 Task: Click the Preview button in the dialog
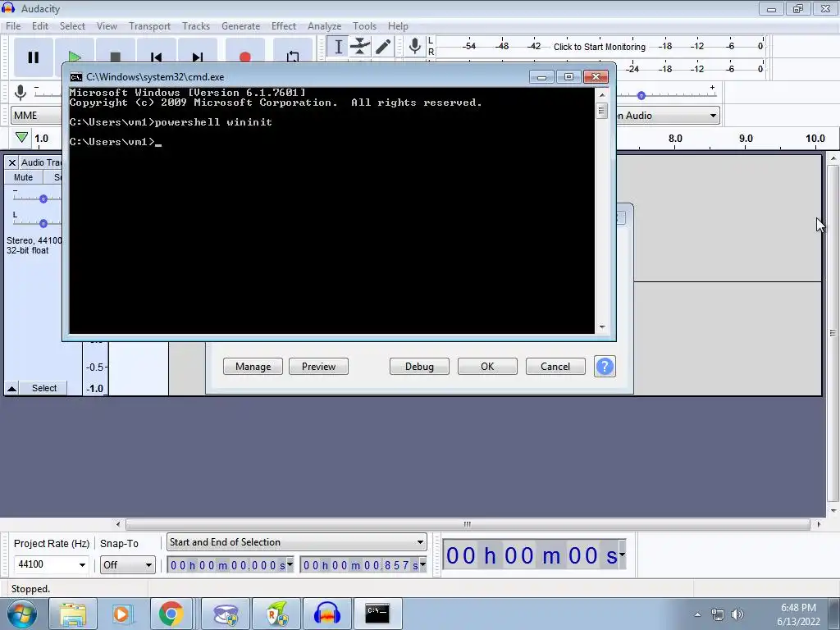point(319,367)
